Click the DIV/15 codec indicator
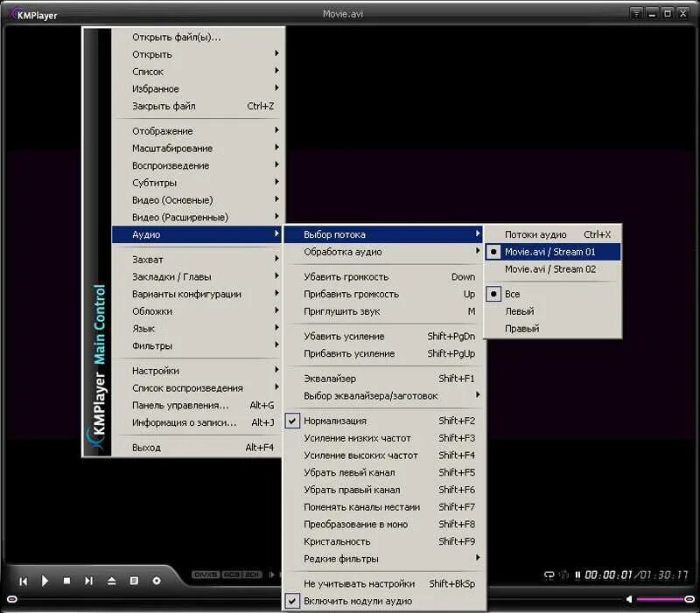This screenshot has height=613, width=700. pos(206,575)
